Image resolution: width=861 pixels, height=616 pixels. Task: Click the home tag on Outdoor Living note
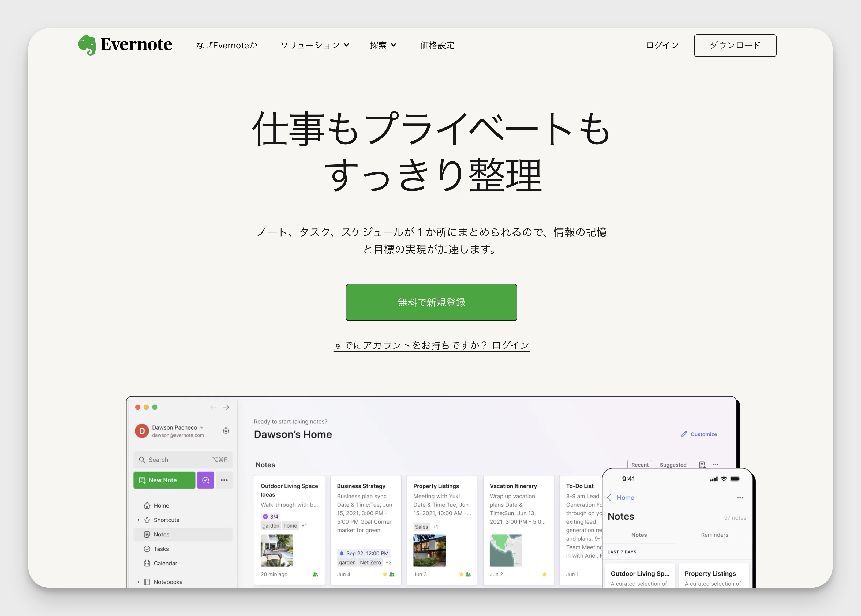(290, 526)
